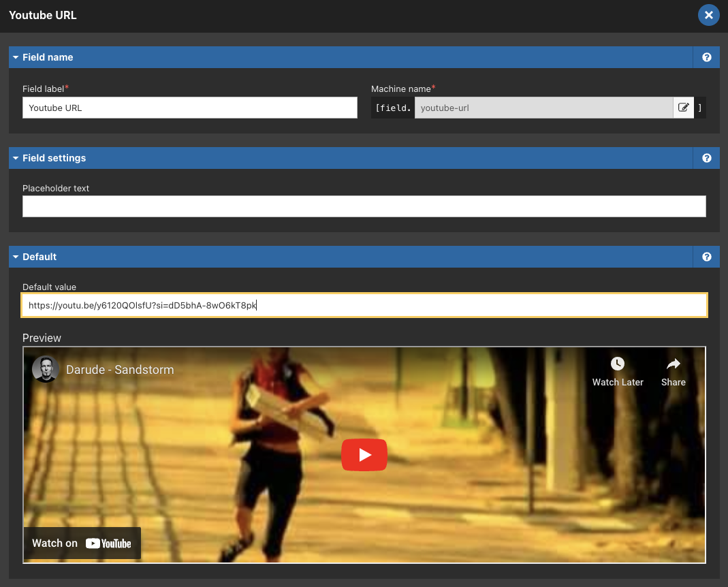Click the Default value URL field
The width and height of the screenshot is (728, 587).
tap(364, 305)
